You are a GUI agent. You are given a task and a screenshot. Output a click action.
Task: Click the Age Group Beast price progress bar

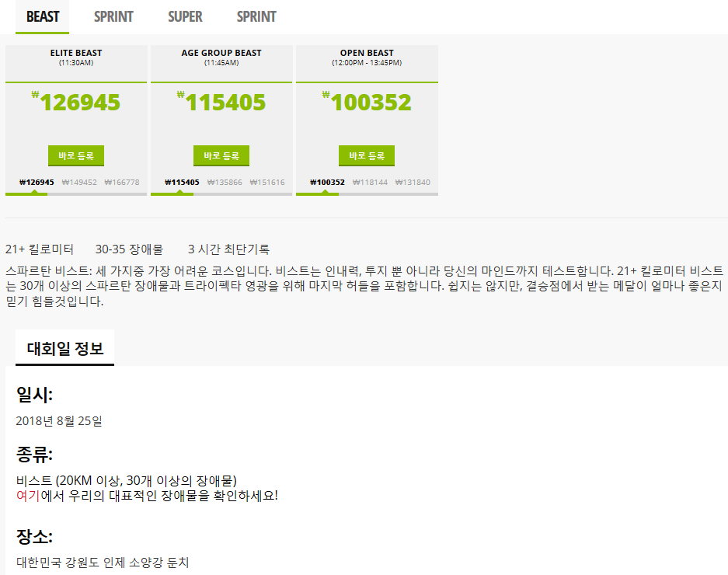(221, 194)
